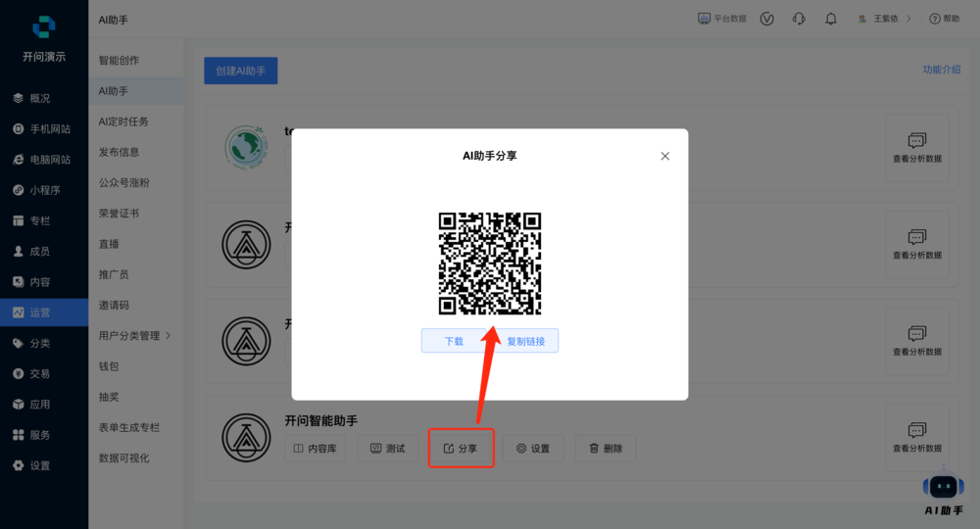980x529 pixels.
Task: Click the QR code image
Action: pyautogui.click(x=490, y=263)
